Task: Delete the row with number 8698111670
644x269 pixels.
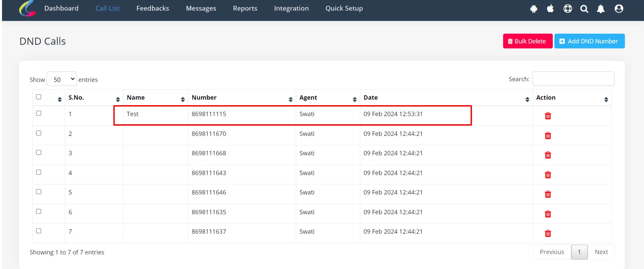Action: [548, 136]
